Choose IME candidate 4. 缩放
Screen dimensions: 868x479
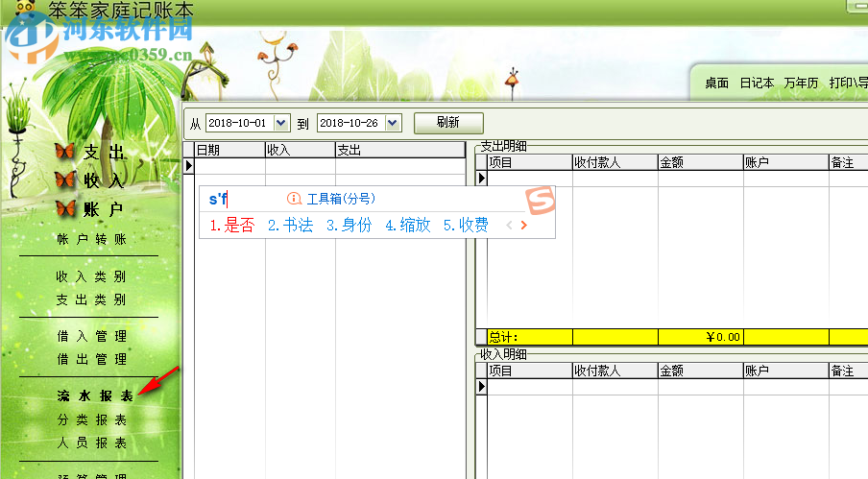click(x=408, y=226)
